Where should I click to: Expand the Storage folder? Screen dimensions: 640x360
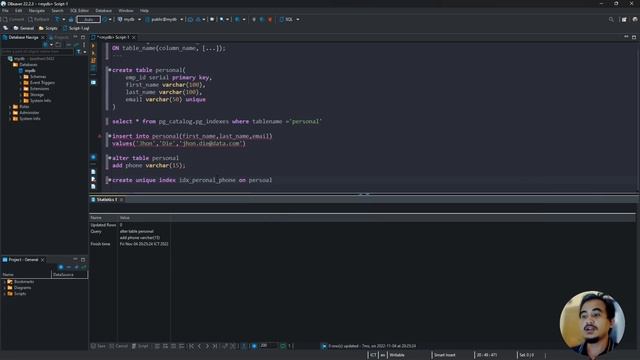[20, 95]
